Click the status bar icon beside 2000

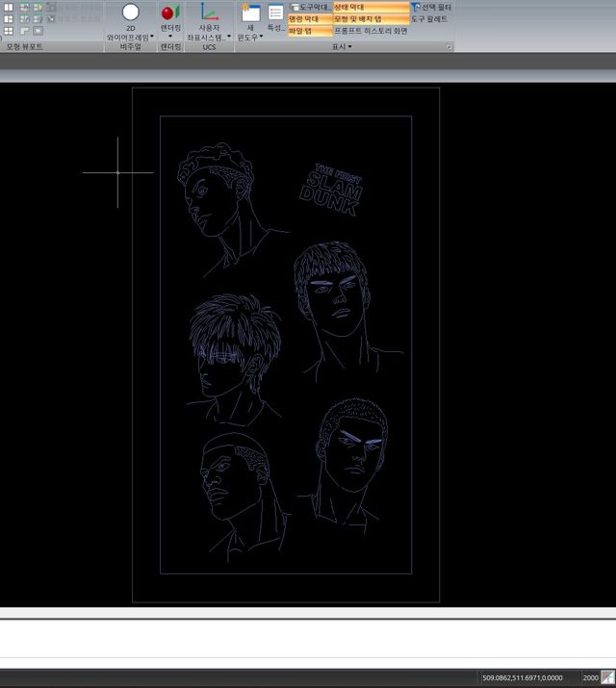coord(607,677)
